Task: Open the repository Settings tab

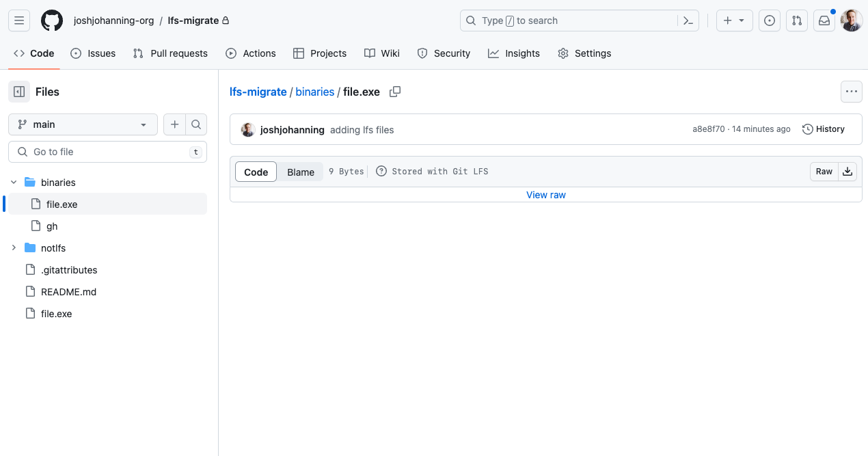Action: (584, 53)
